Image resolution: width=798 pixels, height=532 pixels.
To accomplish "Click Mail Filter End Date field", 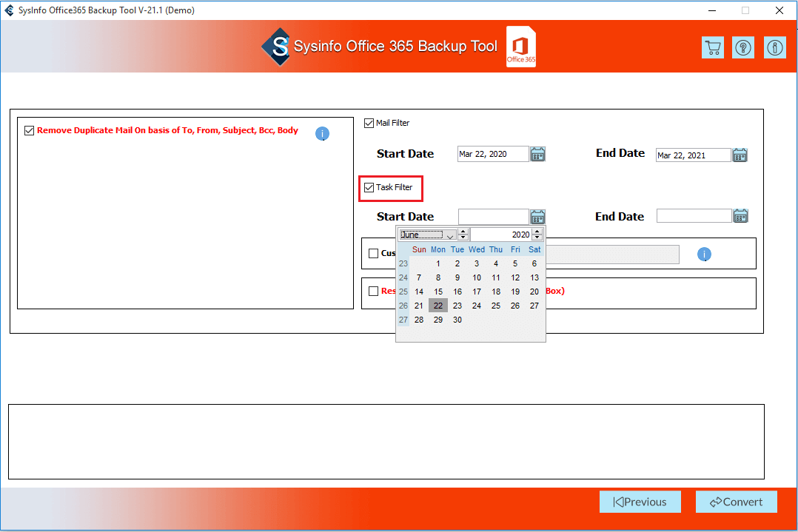I will click(x=693, y=155).
